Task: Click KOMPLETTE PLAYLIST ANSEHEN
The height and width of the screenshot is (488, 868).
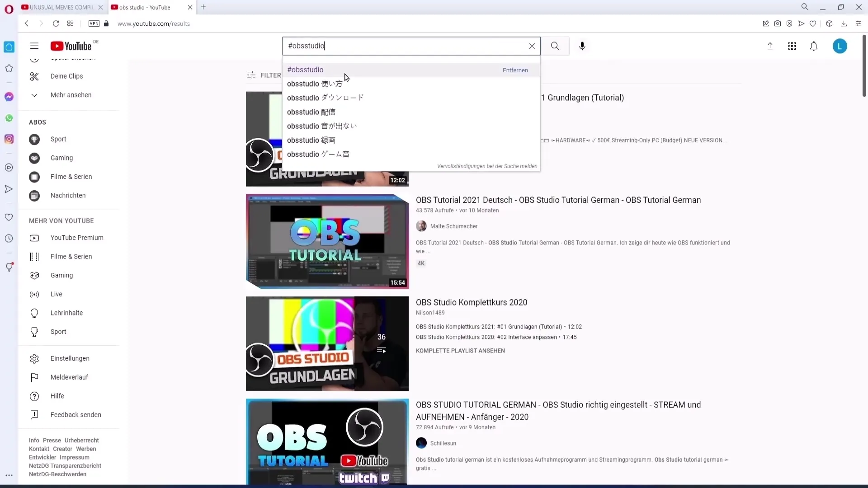Action: pos(460,351)
